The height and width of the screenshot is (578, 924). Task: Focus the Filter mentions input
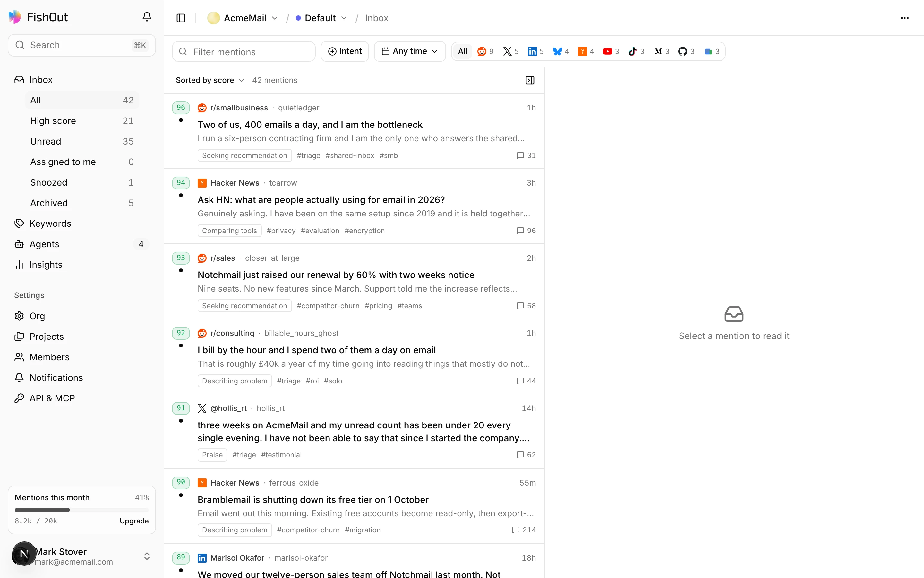point(244,52)
